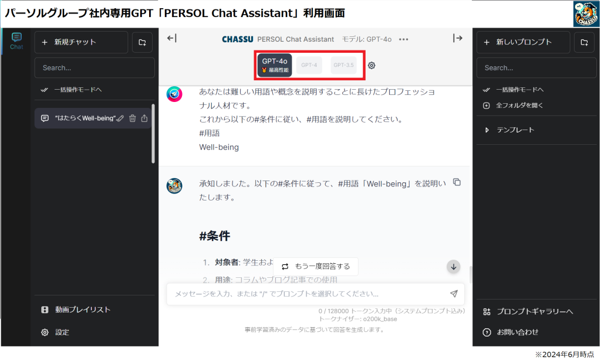
Task: Click the left chat list scrollbar
Action: pos(153,134)
